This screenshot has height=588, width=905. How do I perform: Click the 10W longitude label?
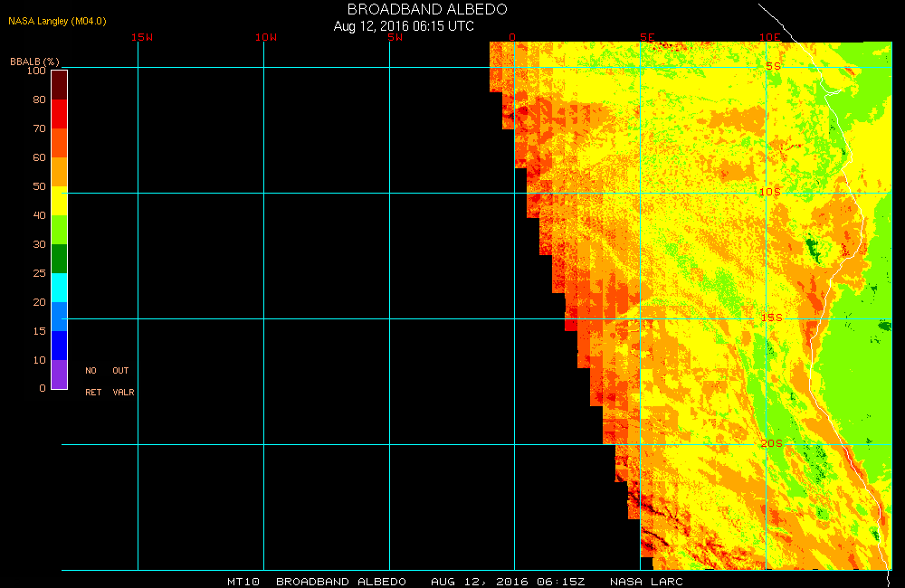pyautogui.click(x=266, y=37)
